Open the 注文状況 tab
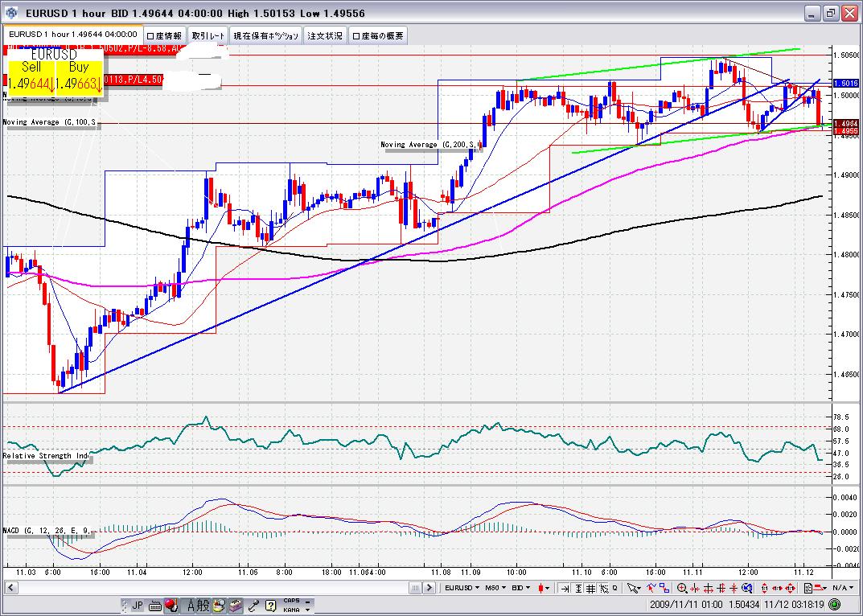The height and width of the screenshot is (616, 863). coord(325,35)
